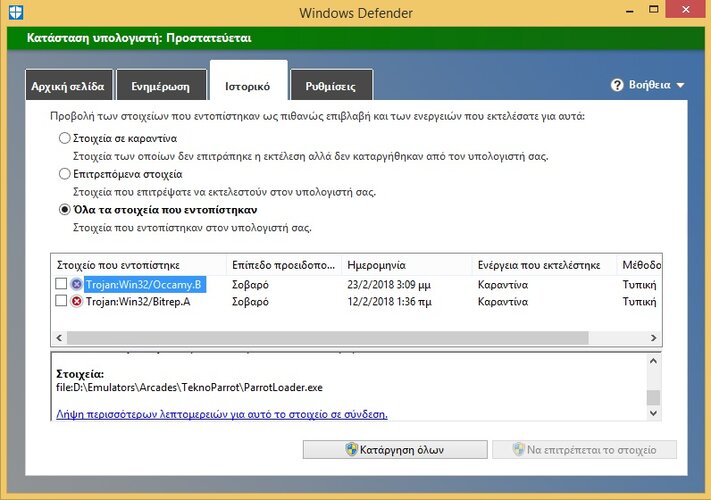Click the details pane down scroll arrow
The width and height of the screenshot is (711, 500).
653,413
